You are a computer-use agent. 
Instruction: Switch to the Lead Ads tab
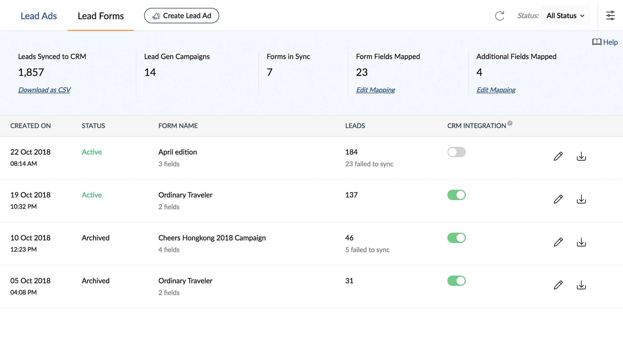point(39,16)
